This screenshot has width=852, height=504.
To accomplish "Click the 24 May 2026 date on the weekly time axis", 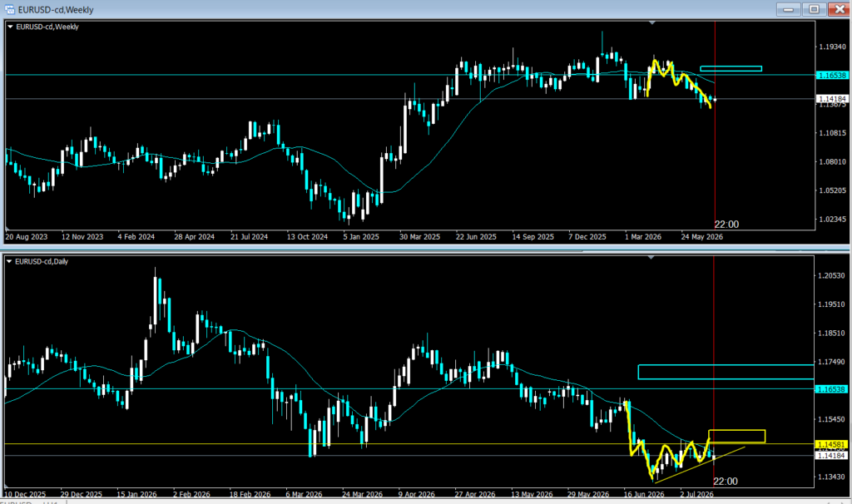I will click(x=702, y=237).
